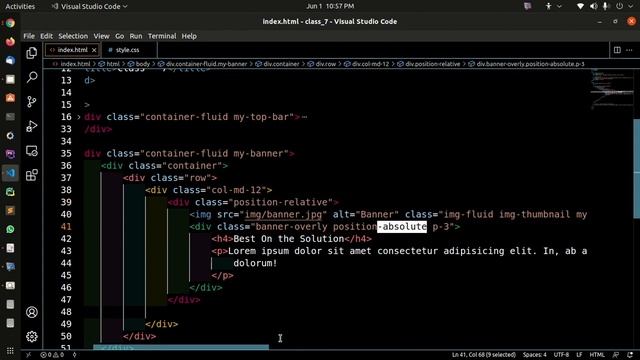Screen dimensions: 640x360
Task: Click the horizontal scrollbar at editor bottom
Action: point(181,347)
